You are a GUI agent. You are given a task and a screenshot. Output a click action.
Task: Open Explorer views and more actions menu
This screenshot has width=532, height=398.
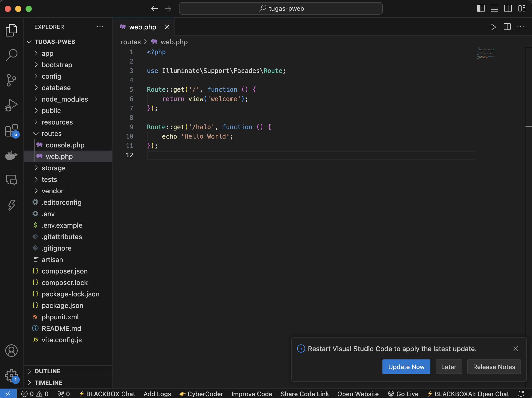tap(100, 27)
